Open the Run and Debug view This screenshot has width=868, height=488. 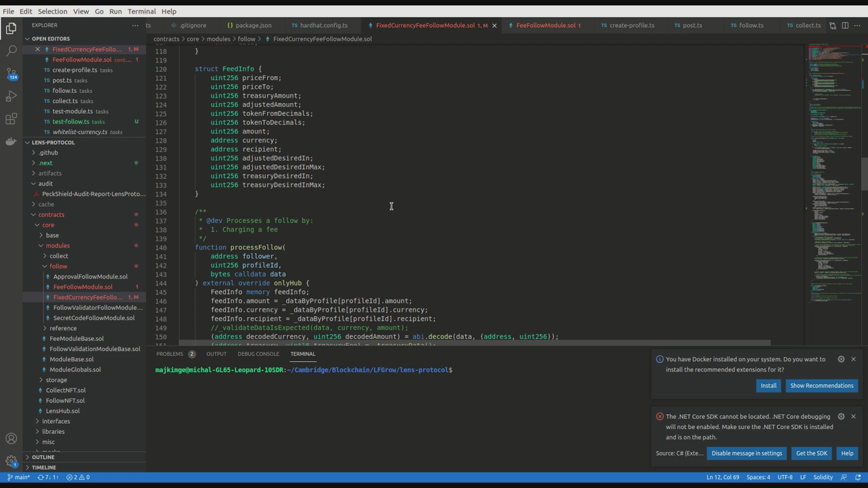(x=11, y=96)
